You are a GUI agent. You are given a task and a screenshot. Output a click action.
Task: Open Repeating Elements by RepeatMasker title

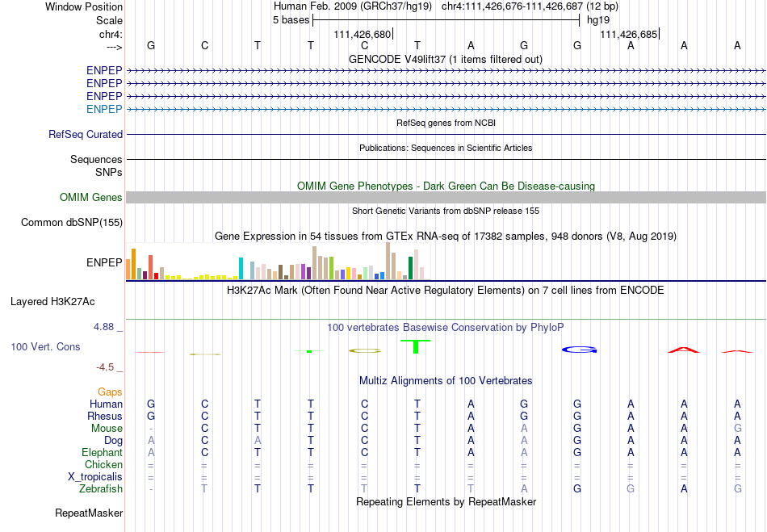(x=446, y=501)
